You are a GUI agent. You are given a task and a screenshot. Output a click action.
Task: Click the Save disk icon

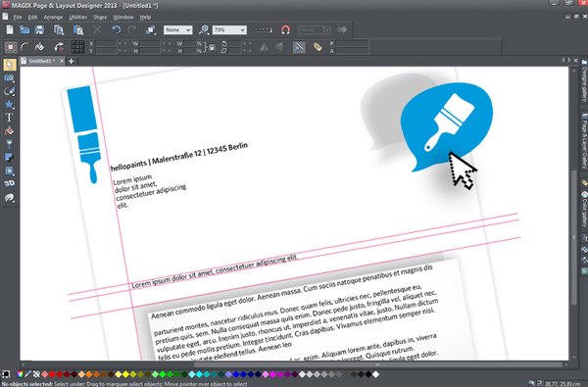click(x=39, y=29)
